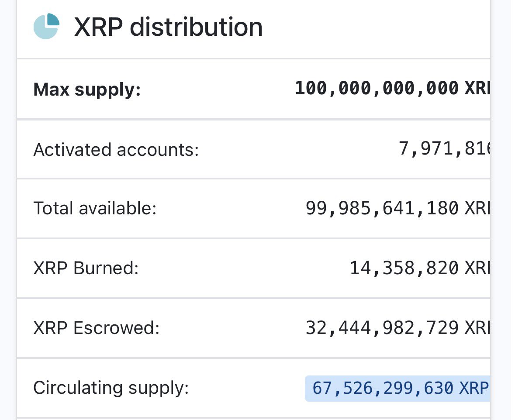
Task: Select the Activated accounts label
Action: (116, 150)
